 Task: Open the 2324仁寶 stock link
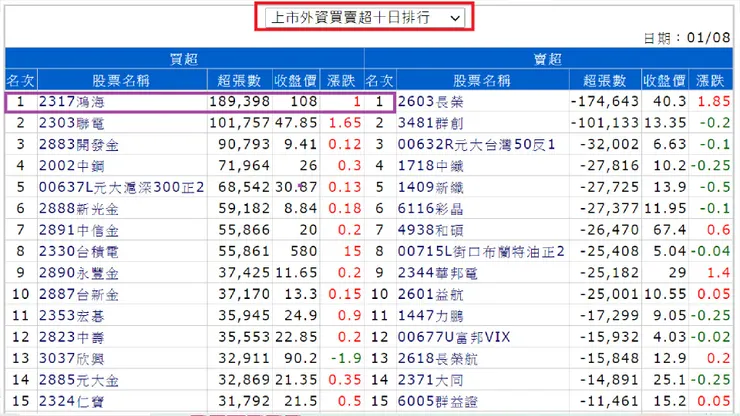pyautogui.click(x=72, y=401)
